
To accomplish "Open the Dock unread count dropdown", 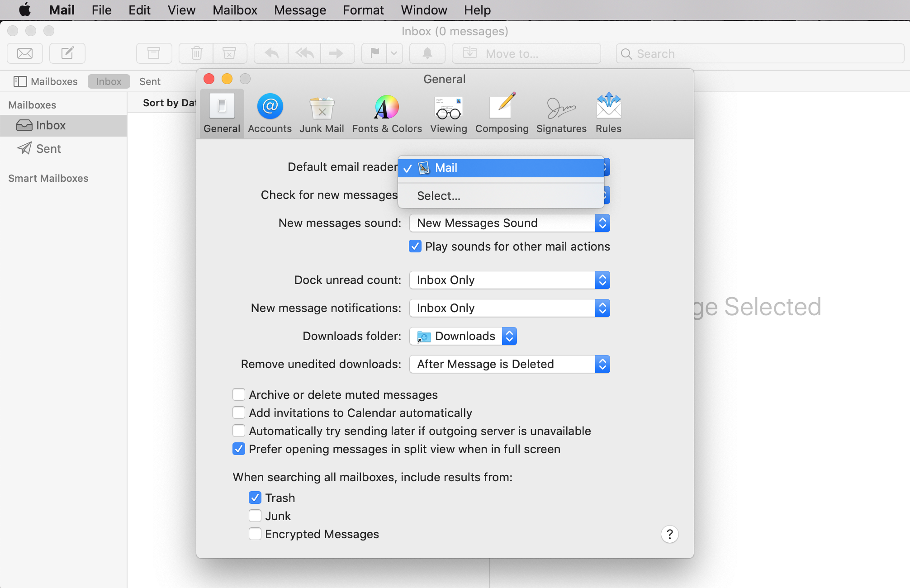I will click(x=510, y=280).
